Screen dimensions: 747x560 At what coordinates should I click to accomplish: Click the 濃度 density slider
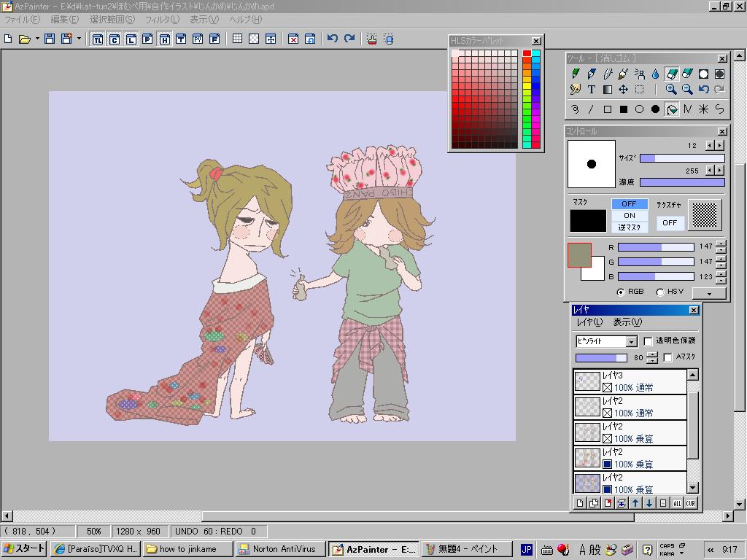click(x=682, y=182)
